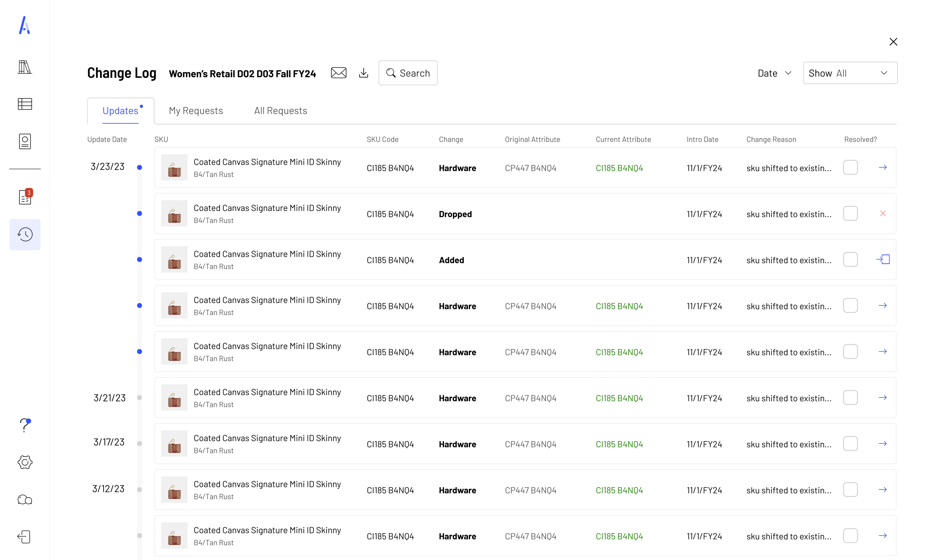Screen dimensions: 934x560
Task: Mark the Dropped row as resolved
Action: click(850, 214)
